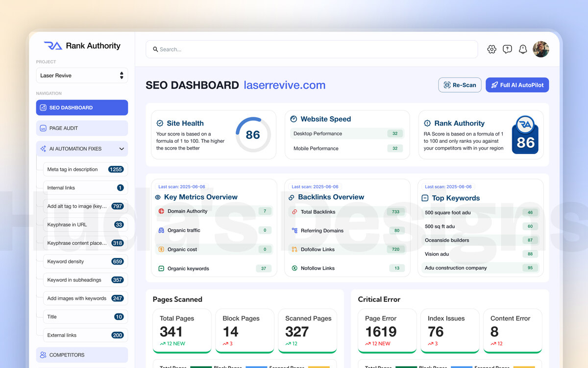Click the Site Health score ring
The image size is (588, 368).
point(253,134)
